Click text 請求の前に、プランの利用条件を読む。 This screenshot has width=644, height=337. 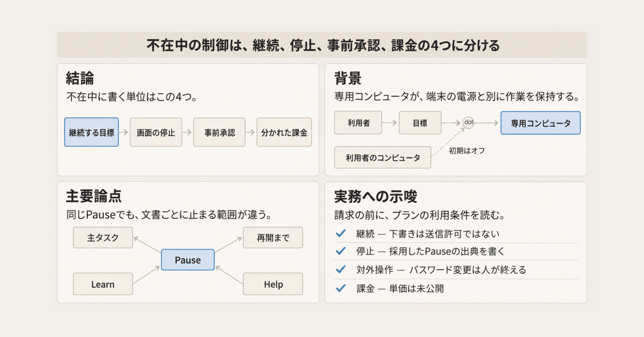(420, 215)
